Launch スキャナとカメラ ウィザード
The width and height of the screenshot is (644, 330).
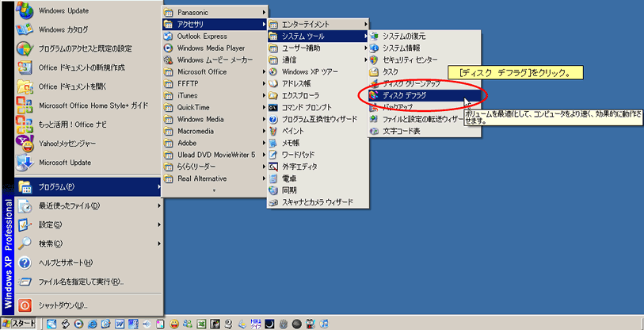[318, 202]
